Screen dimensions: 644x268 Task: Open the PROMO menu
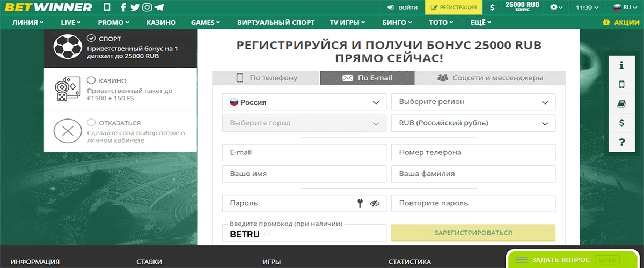pyautogui.click(x=113, y=23)
